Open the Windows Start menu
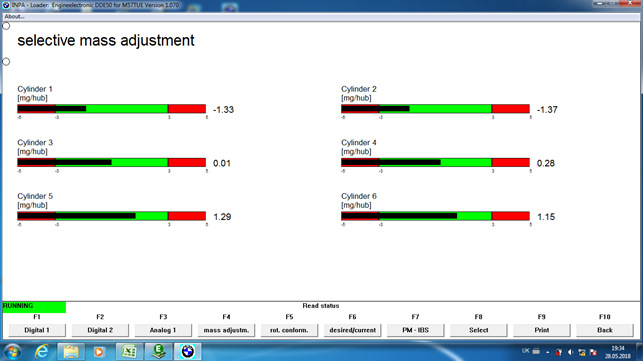Screen dimensions: 643x361 pos(12,352)
